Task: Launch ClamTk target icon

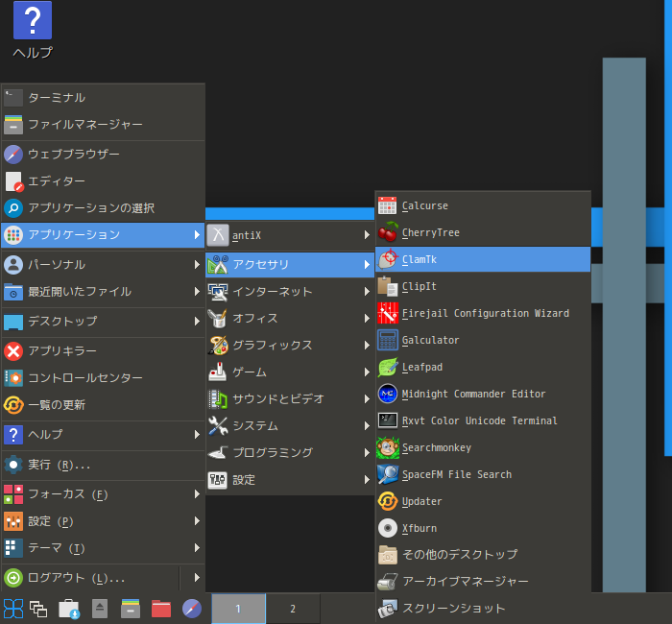Action: (x=388, y=259)
